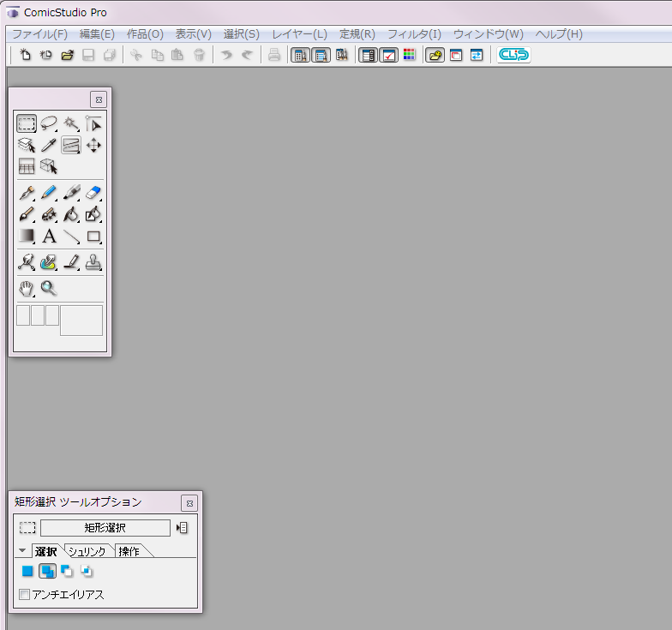Click the CLIP logo button
This screenshot has height=630, width=672.
[514, 55]
